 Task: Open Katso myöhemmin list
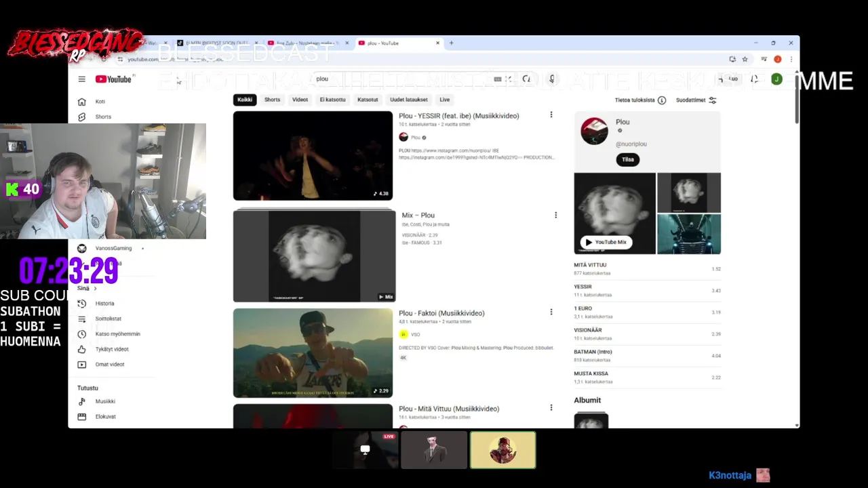pos(117,334)
